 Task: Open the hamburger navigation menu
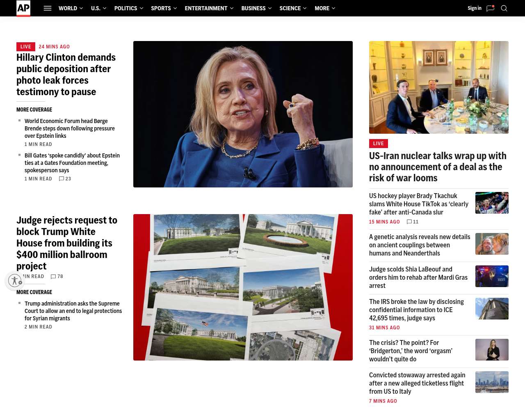coord(48,8)
